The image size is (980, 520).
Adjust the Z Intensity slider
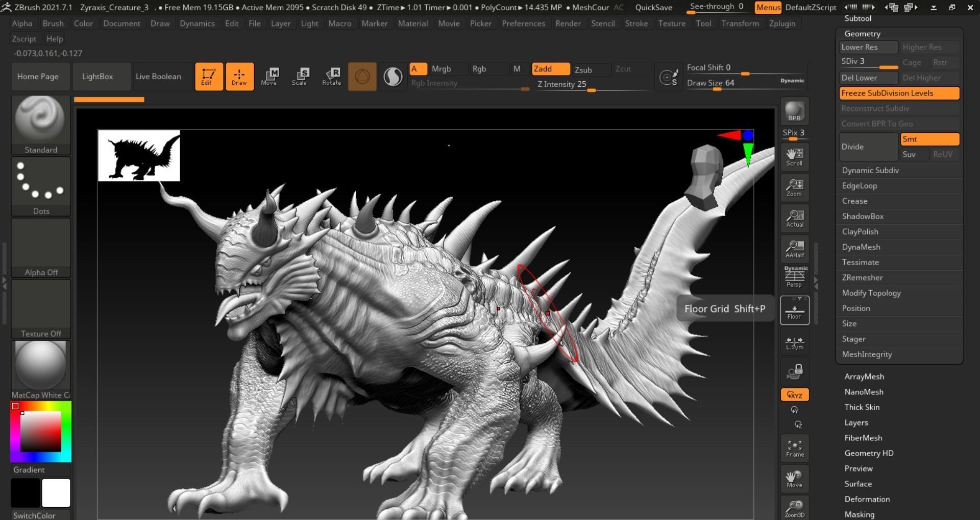592,85
